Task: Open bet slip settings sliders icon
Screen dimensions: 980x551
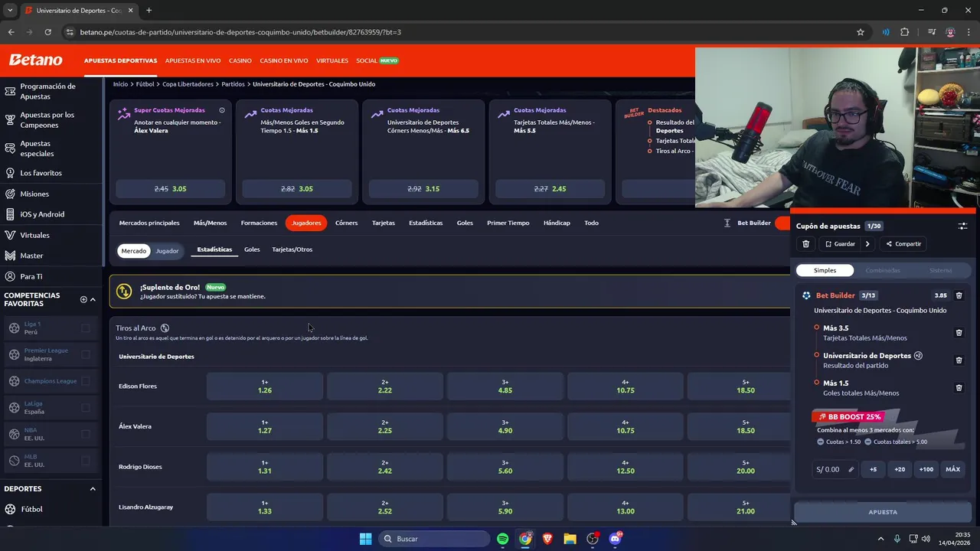Action: 962,227
